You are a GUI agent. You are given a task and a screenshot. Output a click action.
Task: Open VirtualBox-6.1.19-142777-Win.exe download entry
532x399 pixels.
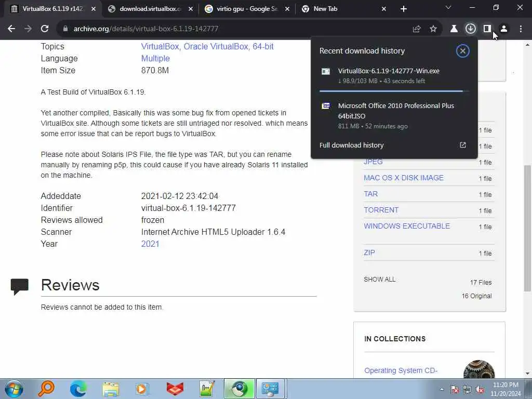[x=394, y=76]
